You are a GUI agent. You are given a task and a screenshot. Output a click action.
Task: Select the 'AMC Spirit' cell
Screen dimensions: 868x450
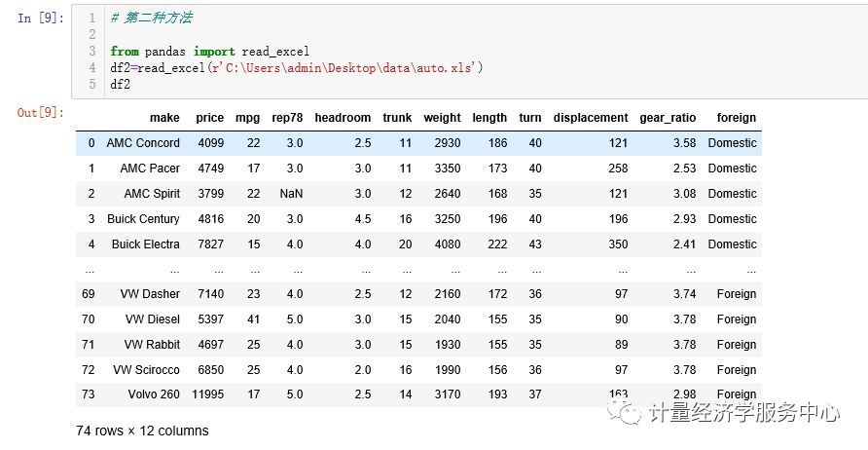coord(152,194)
